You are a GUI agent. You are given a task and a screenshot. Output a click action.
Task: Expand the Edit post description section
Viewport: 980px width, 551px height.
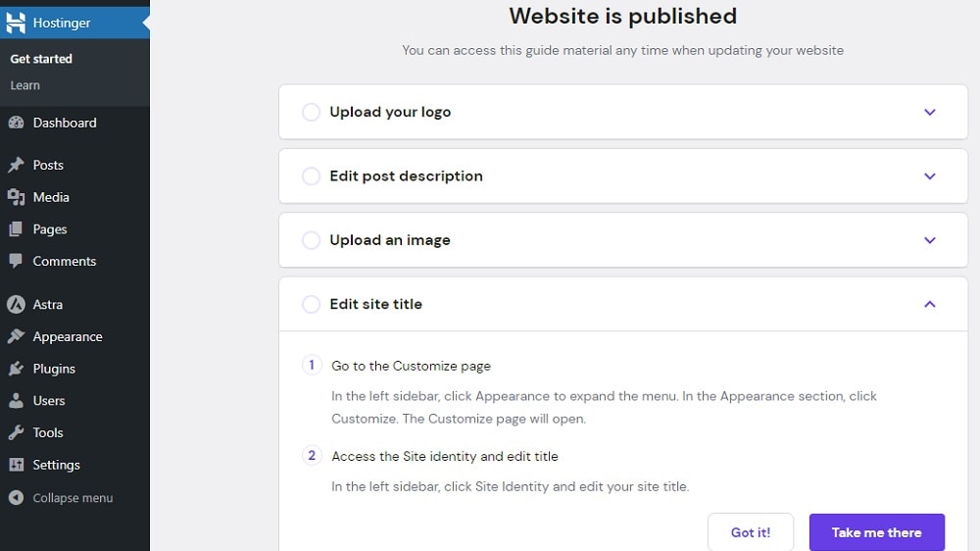point(930,176)
